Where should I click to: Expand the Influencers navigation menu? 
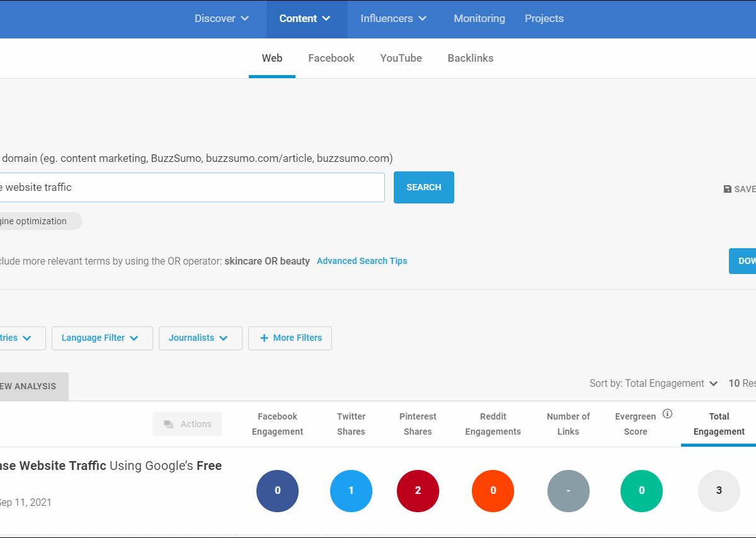393,19
